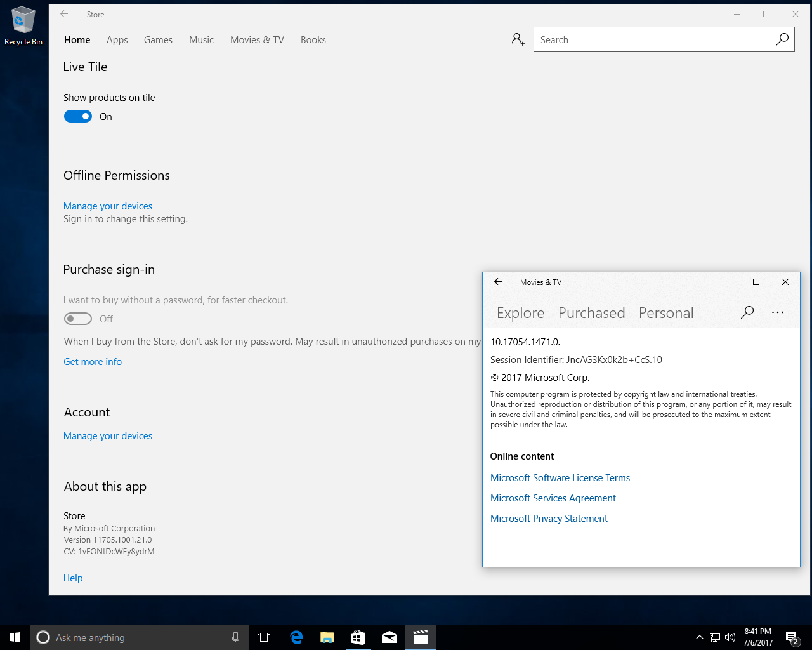The height and width of the screenshot is (650, 812).
Task: Open the network status tray icon
Action: 715,637
